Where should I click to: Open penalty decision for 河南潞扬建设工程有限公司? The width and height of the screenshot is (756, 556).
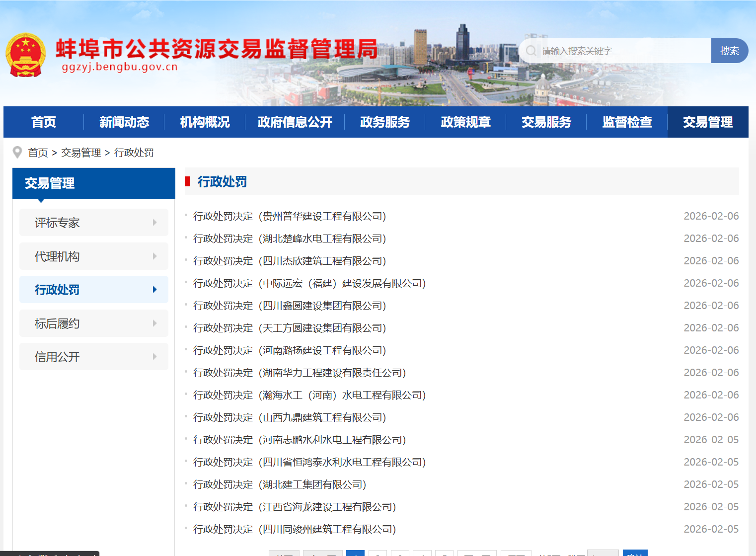coord(290,350)
